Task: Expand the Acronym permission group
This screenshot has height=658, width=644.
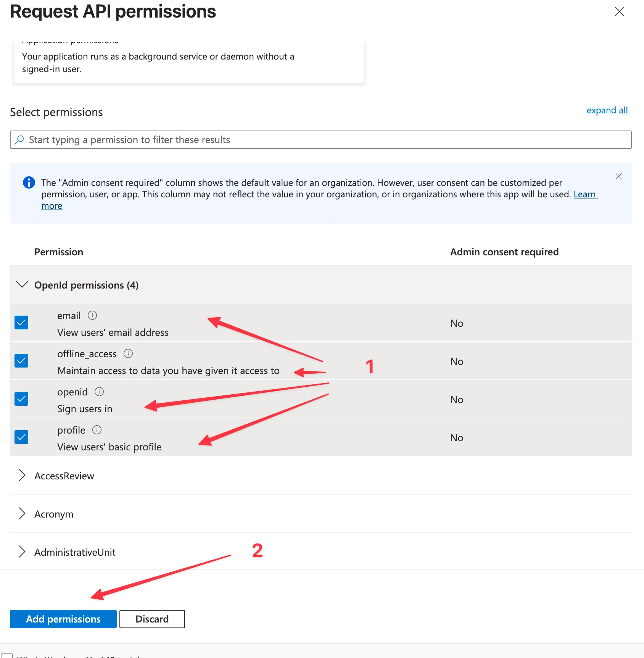Action: [22, 514]
